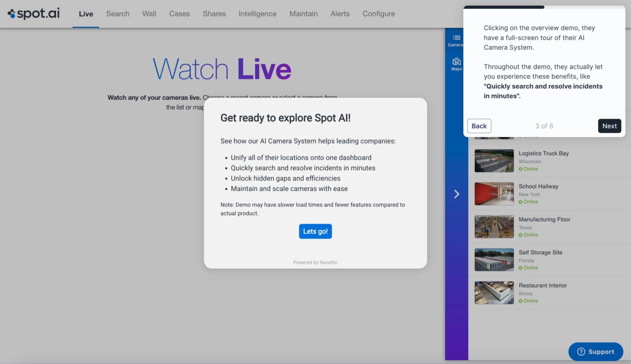Image resolution: width=631 pixels, height=364 pixels.
Task: Click Back in the tour popup
Action: (479, 126)
